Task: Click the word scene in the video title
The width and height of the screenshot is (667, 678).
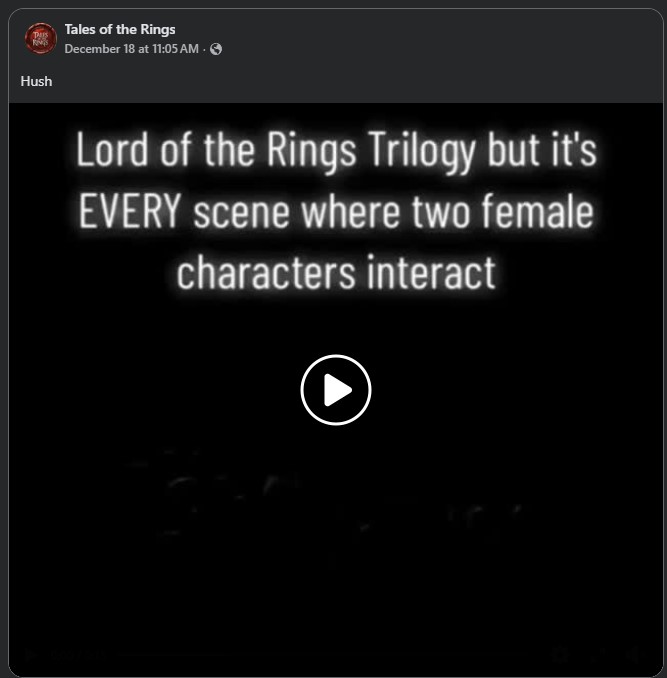Action: (244, 213)
